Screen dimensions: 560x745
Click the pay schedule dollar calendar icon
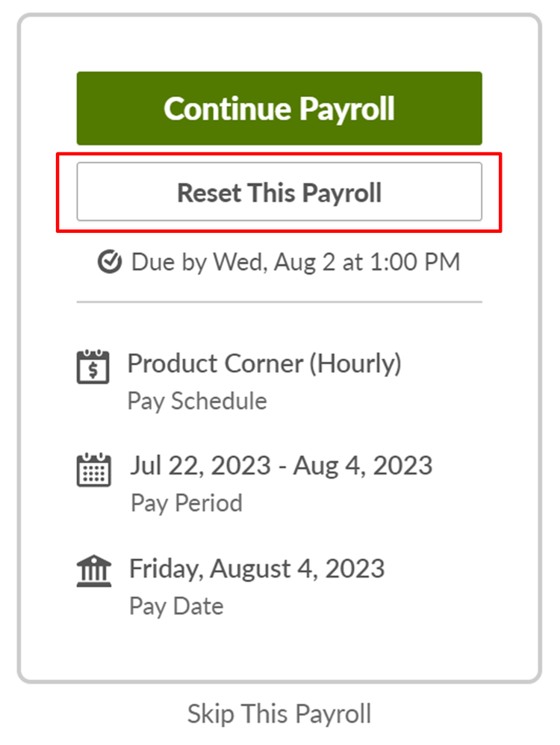pyautogui.click(x=93, y=367)
